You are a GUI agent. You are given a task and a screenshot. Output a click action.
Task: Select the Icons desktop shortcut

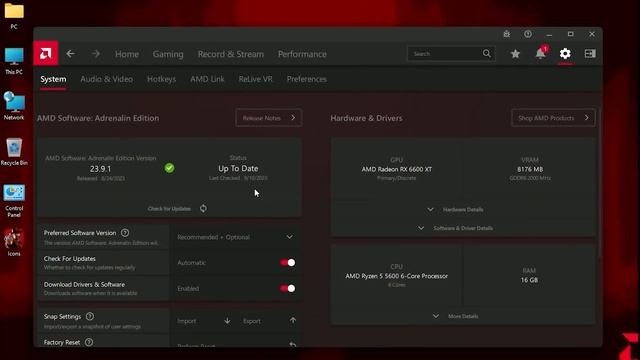(x=14, y=242)
